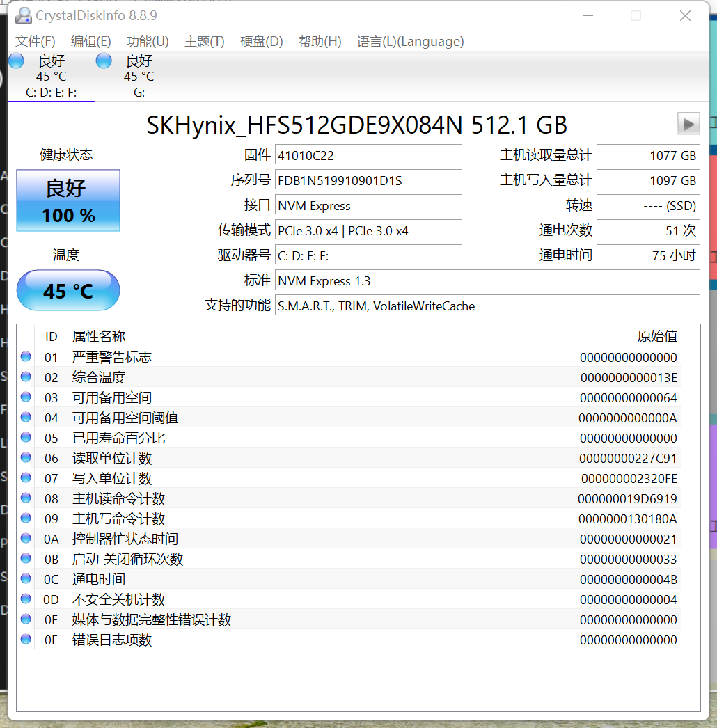This screenshot has height=728, width=717.
Task: Click the drive letter field C: D: E: F:
Action: [x=368, y=256]
